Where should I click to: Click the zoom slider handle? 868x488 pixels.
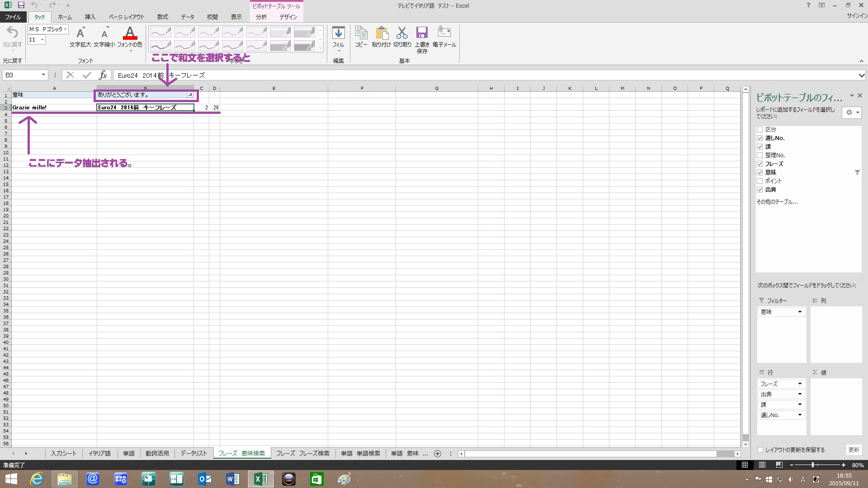coord(813,465)
